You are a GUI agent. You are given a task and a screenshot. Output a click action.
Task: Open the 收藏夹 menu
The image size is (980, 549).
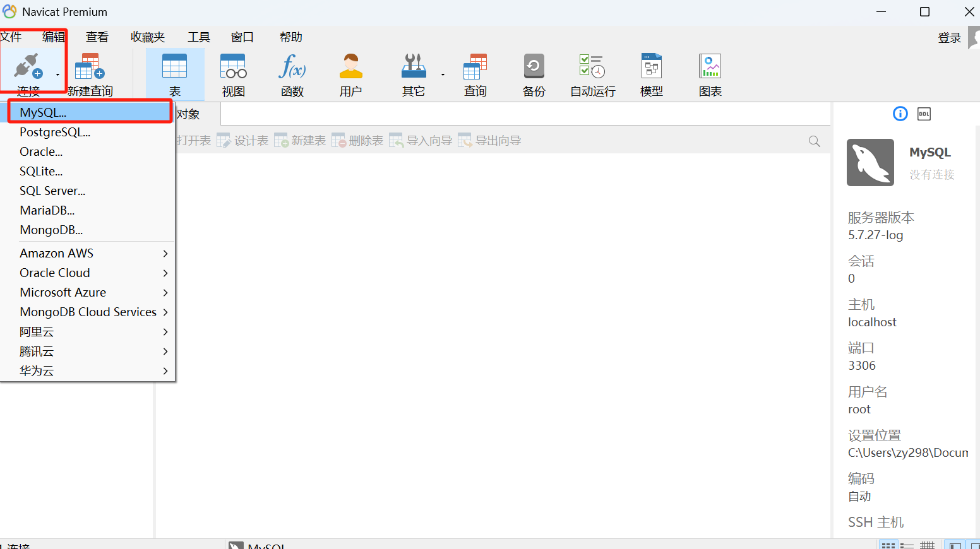pos(148,37)
